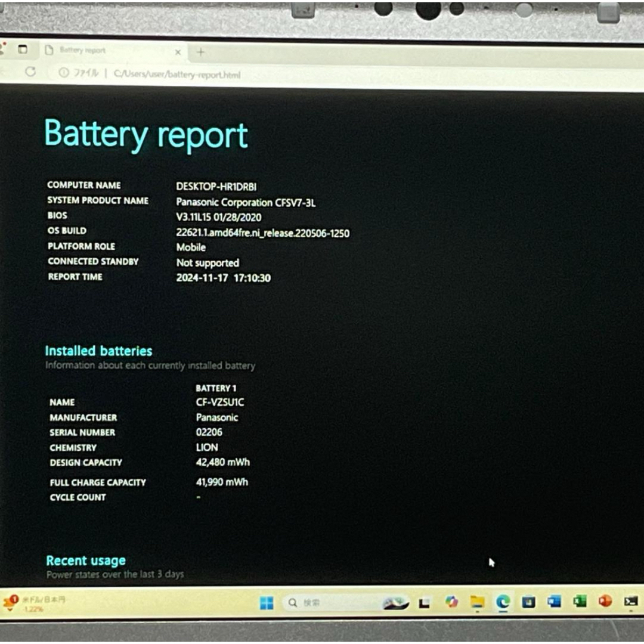Click the REPORT TIME label
The width and height of the screenshot is (644, 644).
click(x=75, y=277)
